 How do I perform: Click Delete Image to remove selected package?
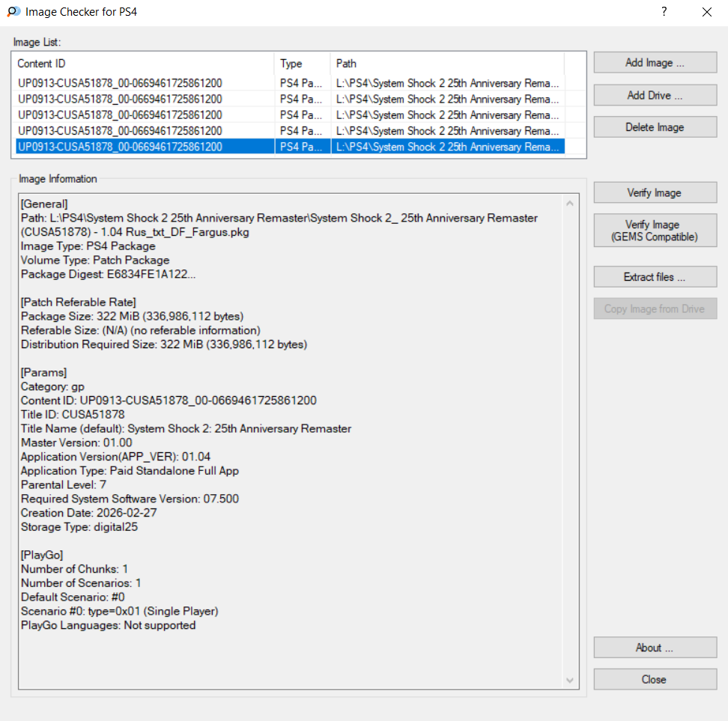[x=655, y=127]
